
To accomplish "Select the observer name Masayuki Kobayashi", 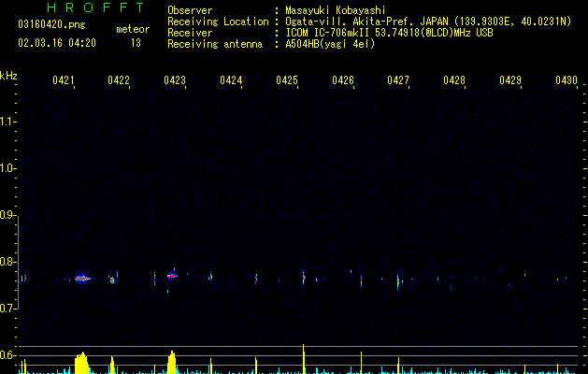I will point(336,10).
